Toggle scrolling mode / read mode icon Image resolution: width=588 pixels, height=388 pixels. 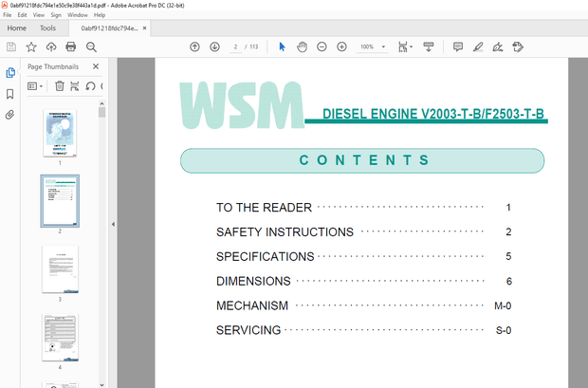429,46
